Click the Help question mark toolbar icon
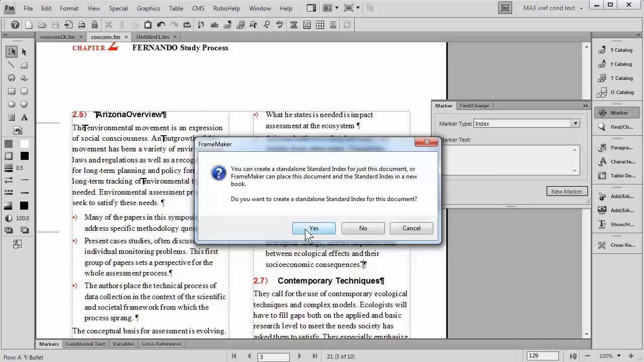The height and width of the screenshot is (362, 644). (15, 25)
